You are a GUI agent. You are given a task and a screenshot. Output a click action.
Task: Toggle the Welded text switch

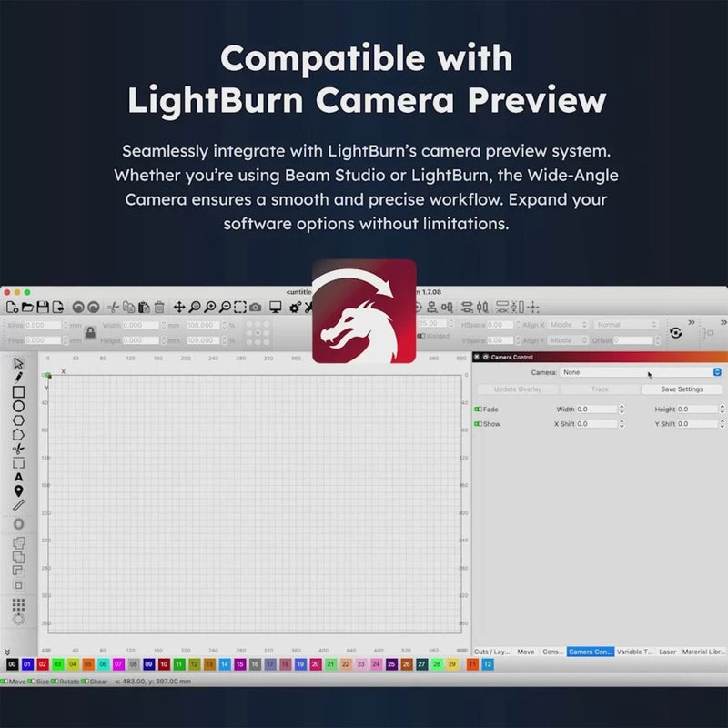pyautogui.click(x=421, y=336)
